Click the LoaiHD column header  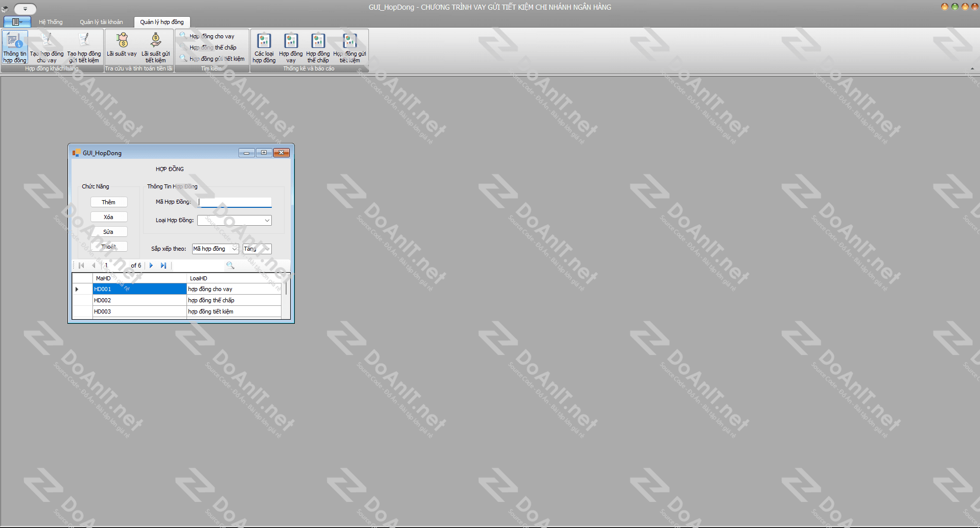(234, 278)
